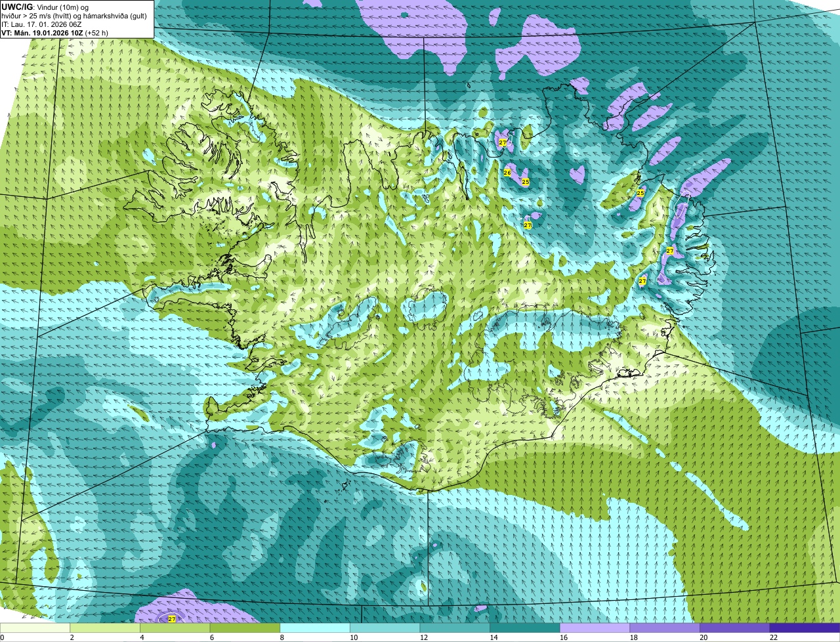
Task: Click the 16–18 m/s light lavender legend swatch
Action: tap(595, 628)
